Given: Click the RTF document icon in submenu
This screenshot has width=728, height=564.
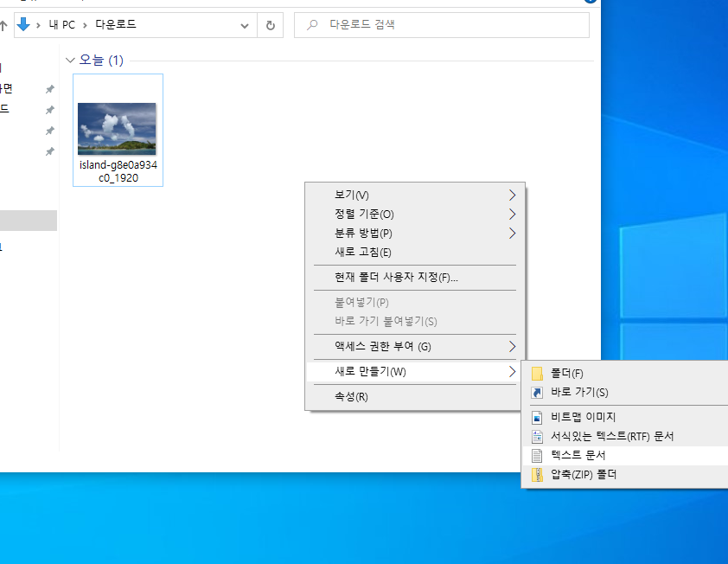Looking at the screenshot, I should point(537,437).
